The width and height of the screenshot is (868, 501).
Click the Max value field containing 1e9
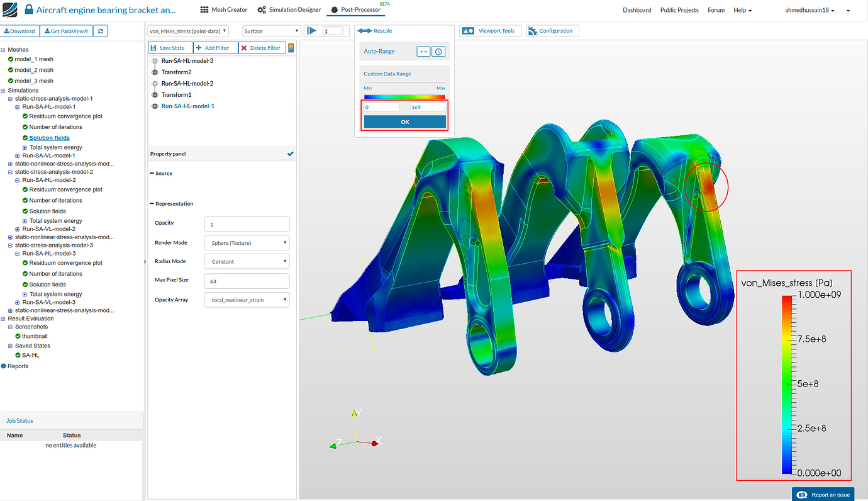click(428, 106)
